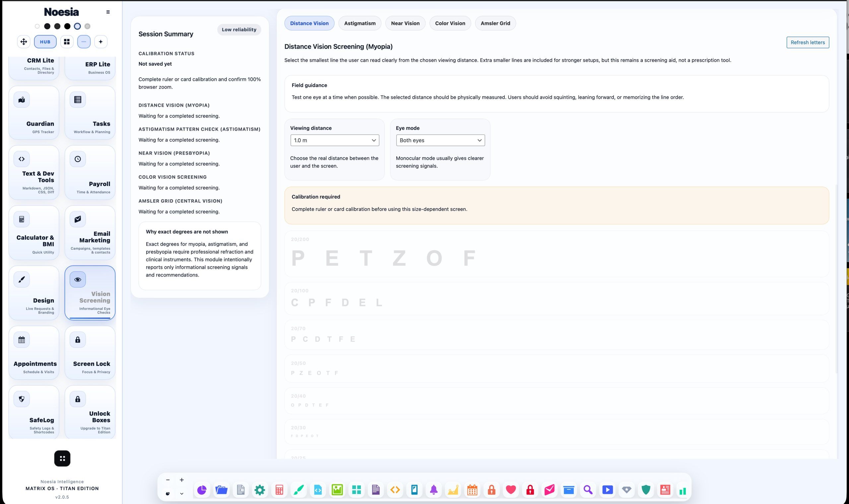Click the red heart dock icon

point(511,490)
